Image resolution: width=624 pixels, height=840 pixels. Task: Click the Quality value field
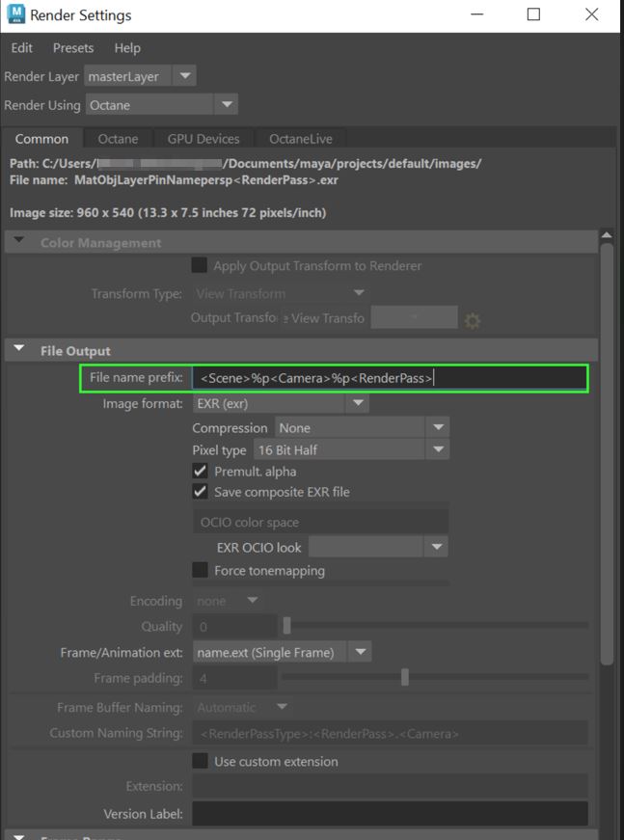[x=234, y=626]
